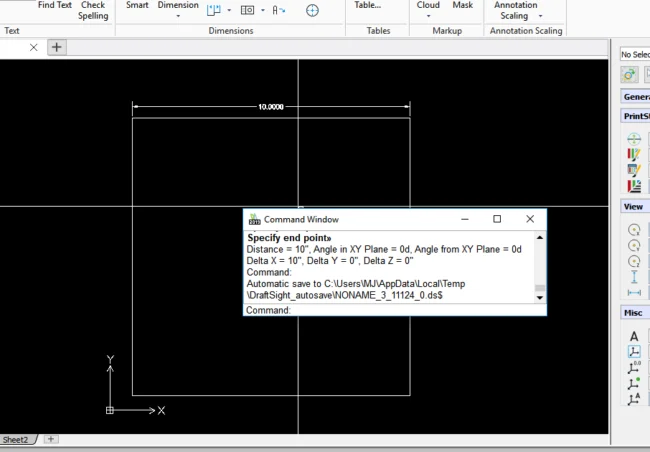Click the first View section circle icon
Image resolution: width=650 pixels, height=452 pixels.
[x=633, y=229]
